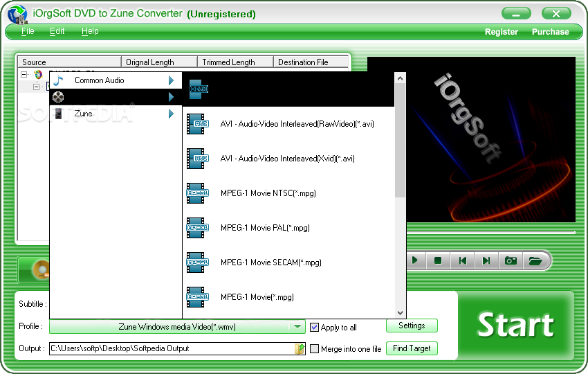Click the AVI RawVideo format icon
The width and height of the screenshot is (588, 374).
coord(198,124)
